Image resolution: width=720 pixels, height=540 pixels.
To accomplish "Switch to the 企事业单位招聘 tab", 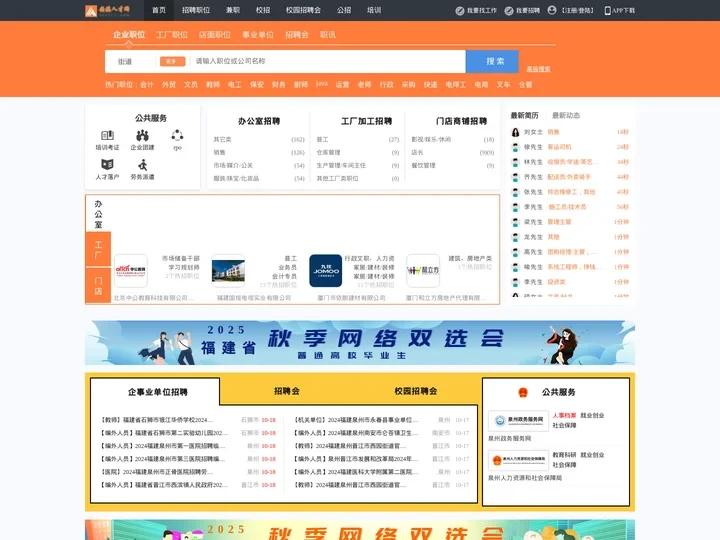I will point(158,392).
